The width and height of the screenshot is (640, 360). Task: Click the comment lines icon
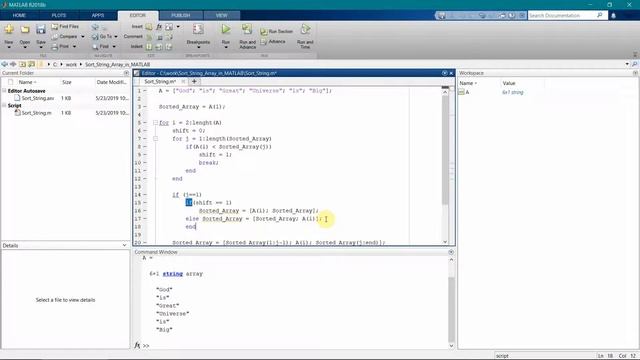click(149, 37)
